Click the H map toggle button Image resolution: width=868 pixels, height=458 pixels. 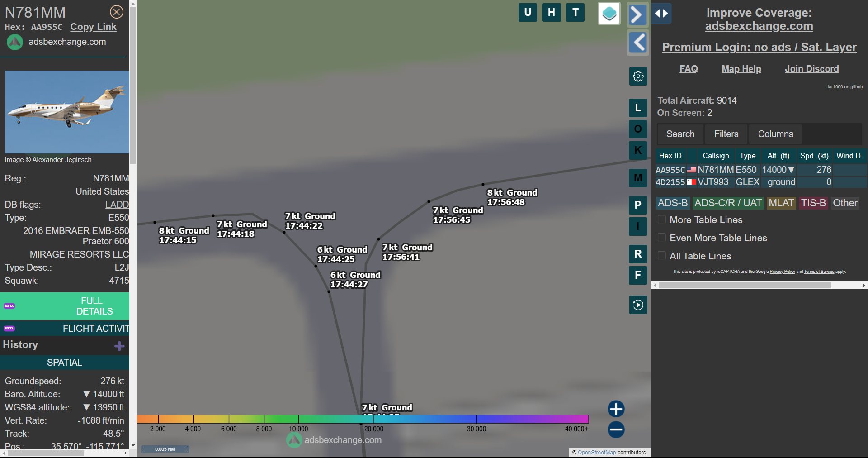pos(552,12)
